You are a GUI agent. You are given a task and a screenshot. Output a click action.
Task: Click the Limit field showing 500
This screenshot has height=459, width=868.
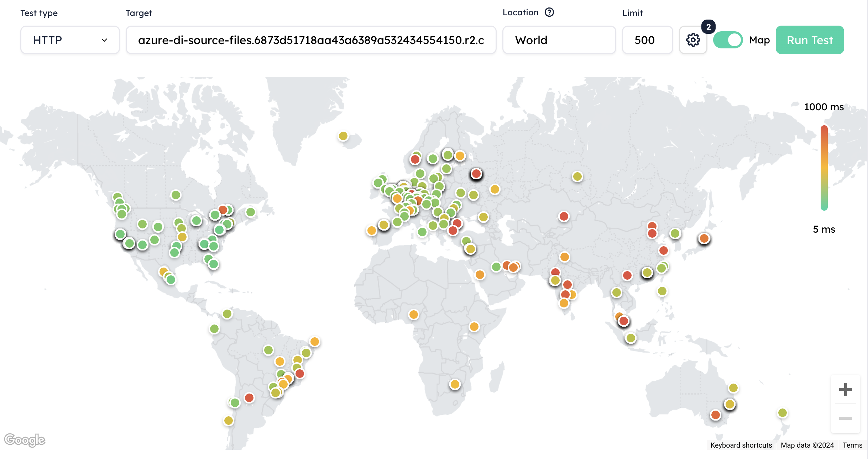pos(647,40)
